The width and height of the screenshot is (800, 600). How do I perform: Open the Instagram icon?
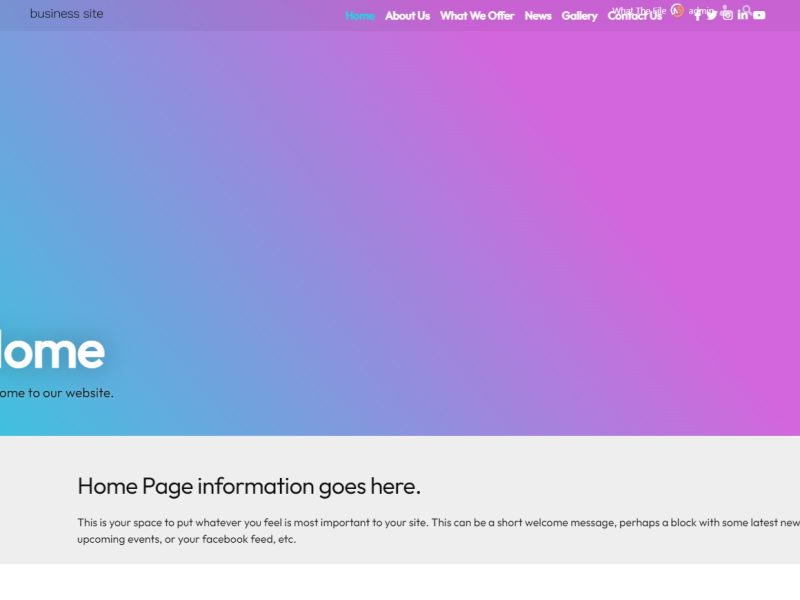coord(728,15)
